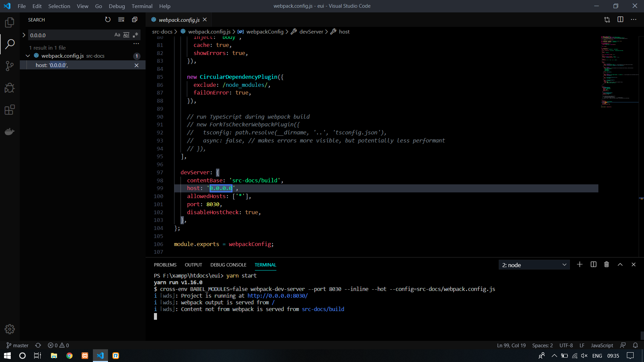Open the '2: node' terminal selector dropdown
This screenshot has width=644, height=362.
point(534,264)
